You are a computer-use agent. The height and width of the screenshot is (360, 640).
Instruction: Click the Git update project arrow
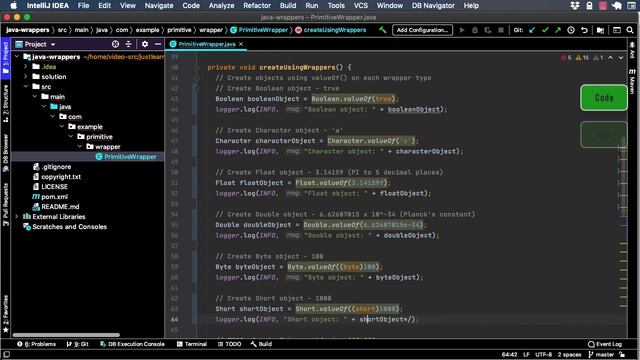click(532, 30)
